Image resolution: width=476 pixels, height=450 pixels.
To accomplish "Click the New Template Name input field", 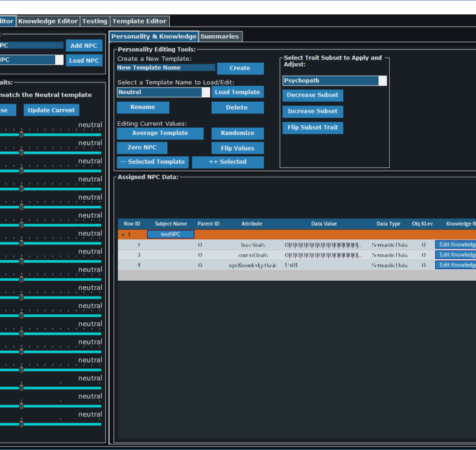I will (x=165, y=68).
